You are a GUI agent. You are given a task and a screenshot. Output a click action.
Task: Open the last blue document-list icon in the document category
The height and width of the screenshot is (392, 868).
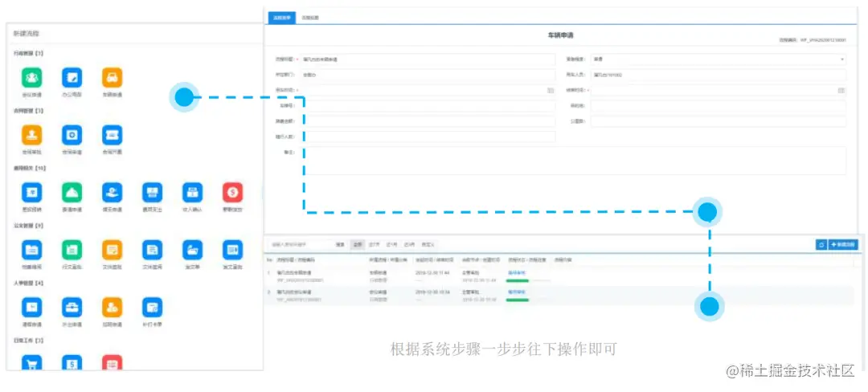click(232, 250)
